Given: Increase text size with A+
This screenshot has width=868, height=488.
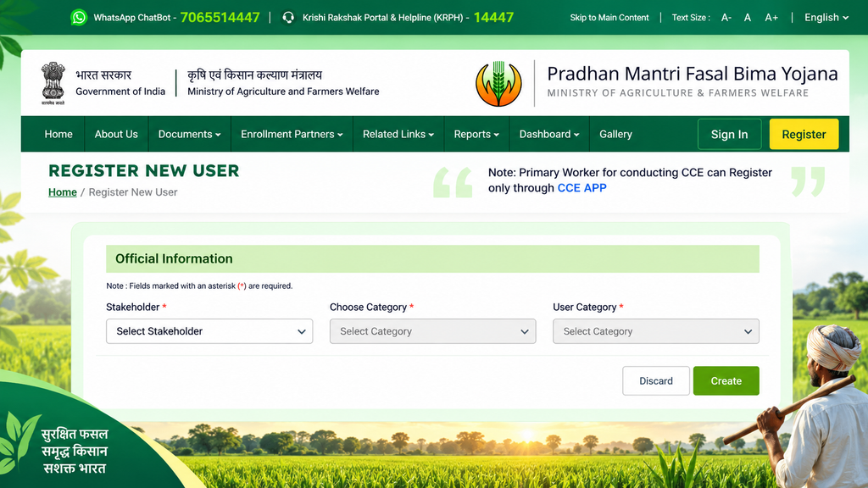Looking at the screenshot, I should point(771,18).
